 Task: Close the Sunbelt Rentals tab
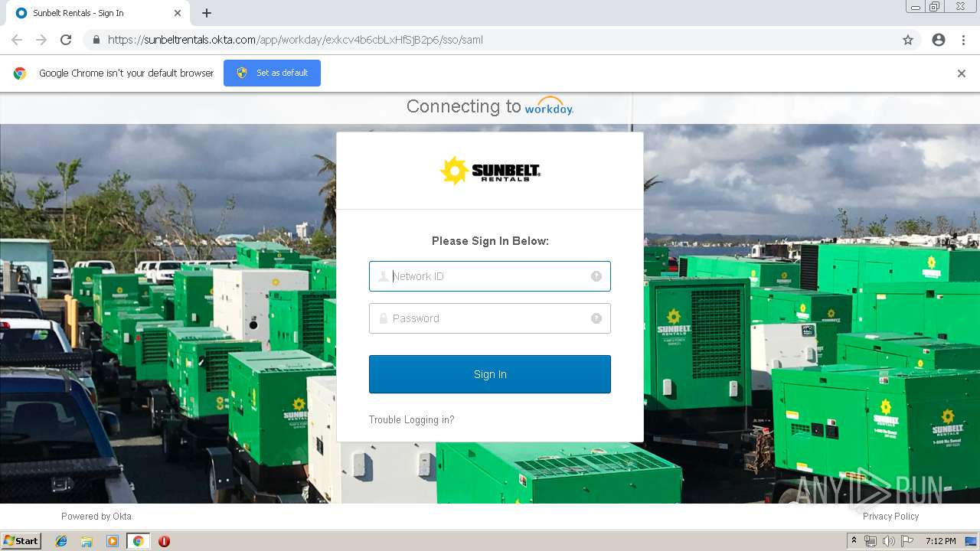point(178,13)
